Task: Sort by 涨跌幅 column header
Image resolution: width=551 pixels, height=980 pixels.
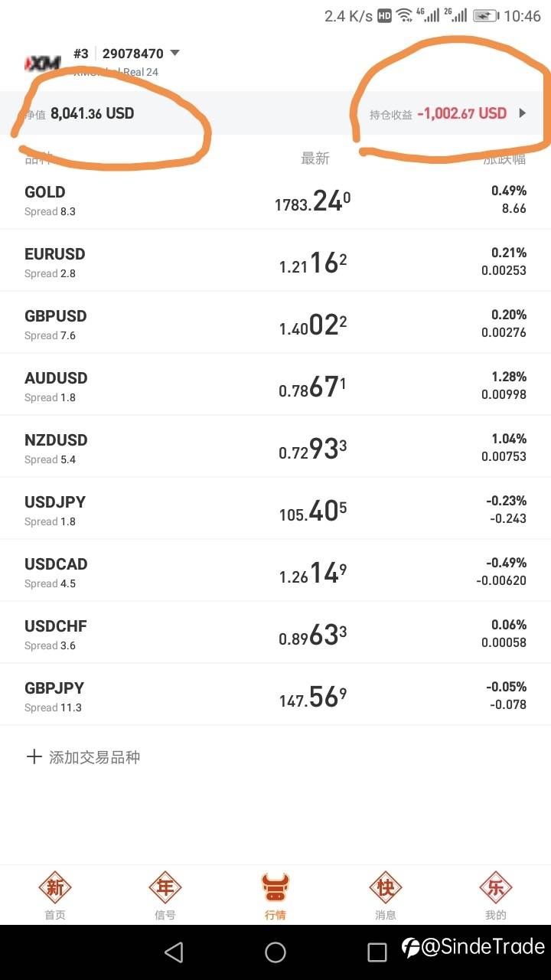Action: 504,158
